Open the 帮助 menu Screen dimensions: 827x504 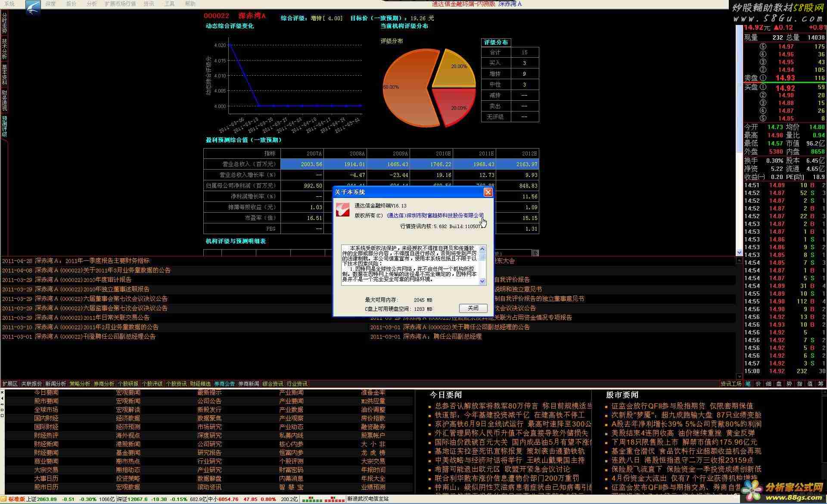tap(190, 4)
